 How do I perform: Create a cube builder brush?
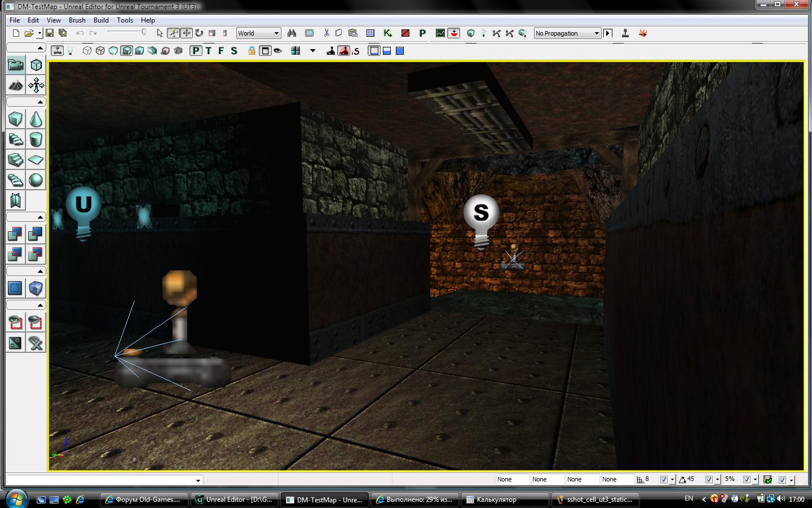pyautogui.click(x=16, y=119)
